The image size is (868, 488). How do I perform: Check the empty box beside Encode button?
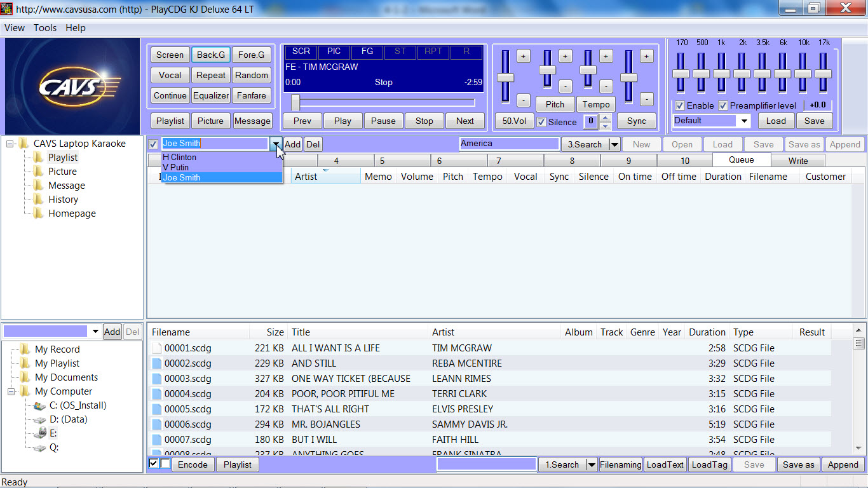tap(165, 464)
